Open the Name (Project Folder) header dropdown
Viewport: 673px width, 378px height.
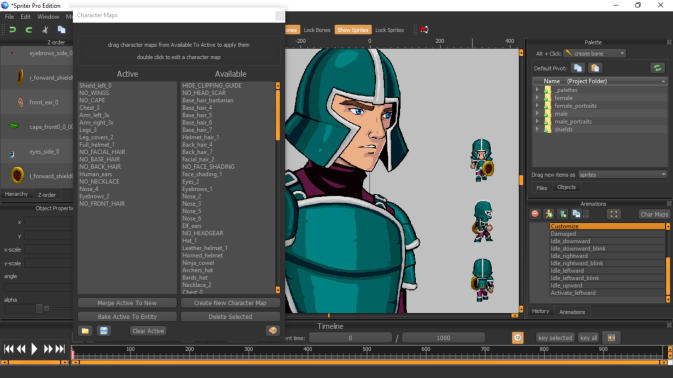tap(663, 81)
